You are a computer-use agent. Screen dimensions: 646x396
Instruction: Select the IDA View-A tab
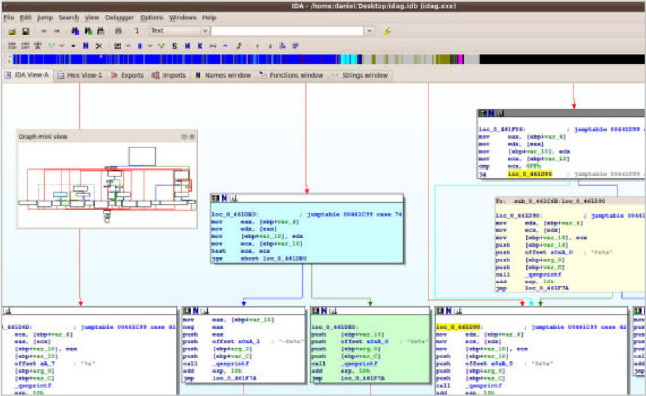click(27, 75)
